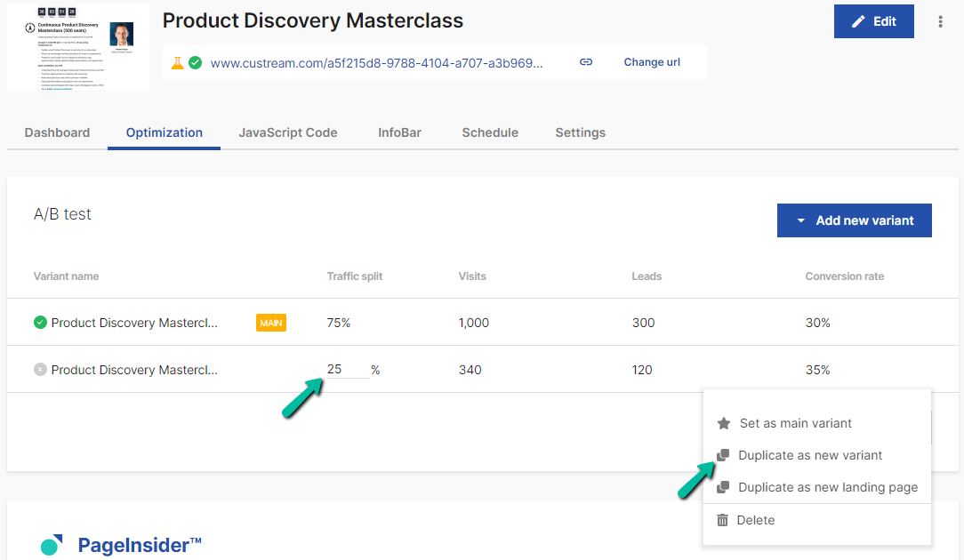
Task: Click the three-dot more options icon
Action: 940,21
